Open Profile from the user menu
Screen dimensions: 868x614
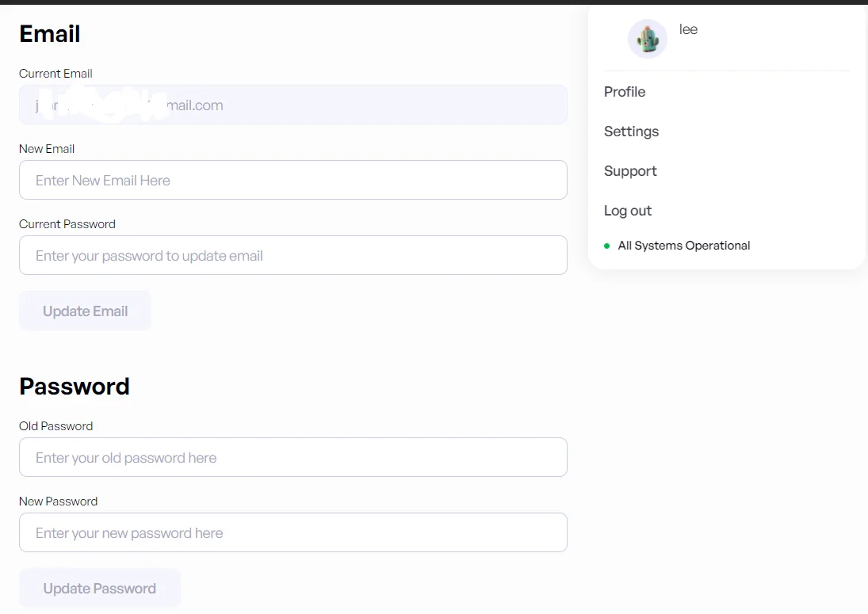[x=625, y=92]
